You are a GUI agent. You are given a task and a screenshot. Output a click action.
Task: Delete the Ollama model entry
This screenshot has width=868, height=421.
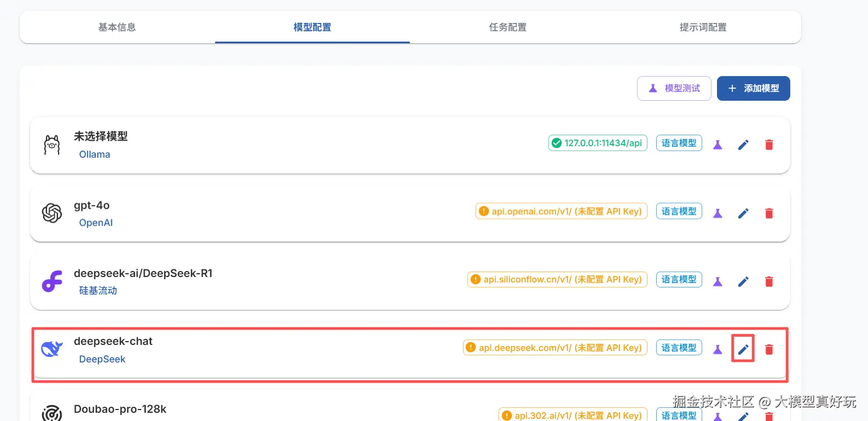click(x=768, y=145)
